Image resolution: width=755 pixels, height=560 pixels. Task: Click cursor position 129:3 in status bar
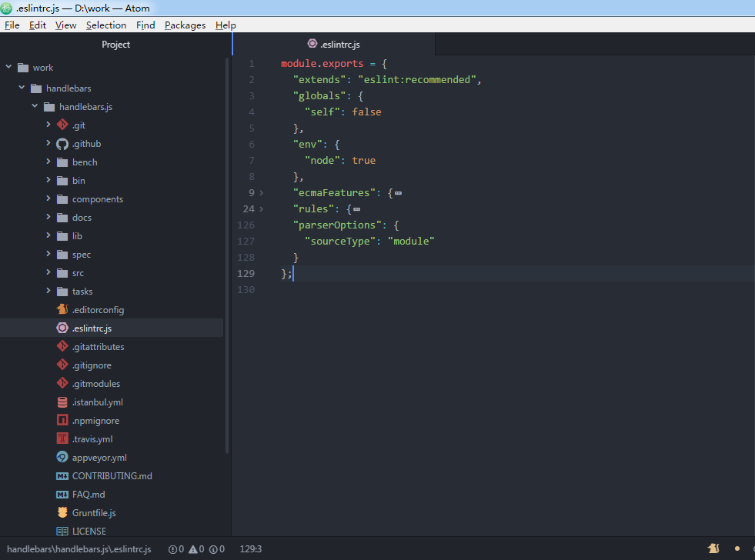tap(251, 549)
